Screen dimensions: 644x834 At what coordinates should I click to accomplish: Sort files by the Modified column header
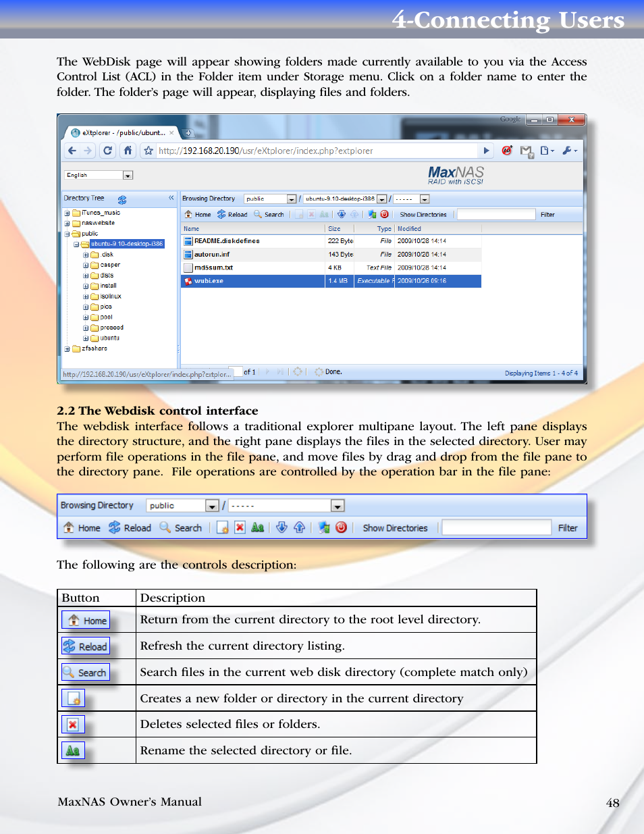(438, 229)
